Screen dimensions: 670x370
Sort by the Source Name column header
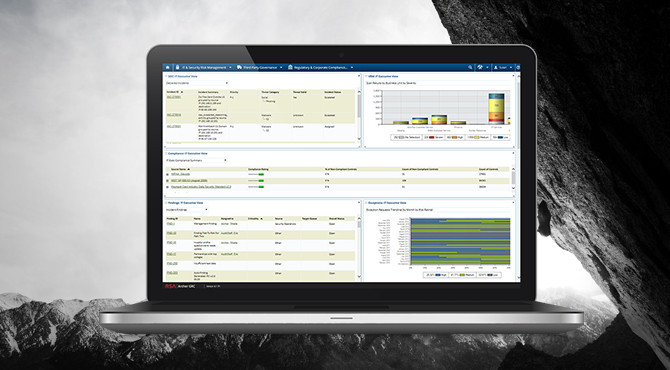coord(179,169)
